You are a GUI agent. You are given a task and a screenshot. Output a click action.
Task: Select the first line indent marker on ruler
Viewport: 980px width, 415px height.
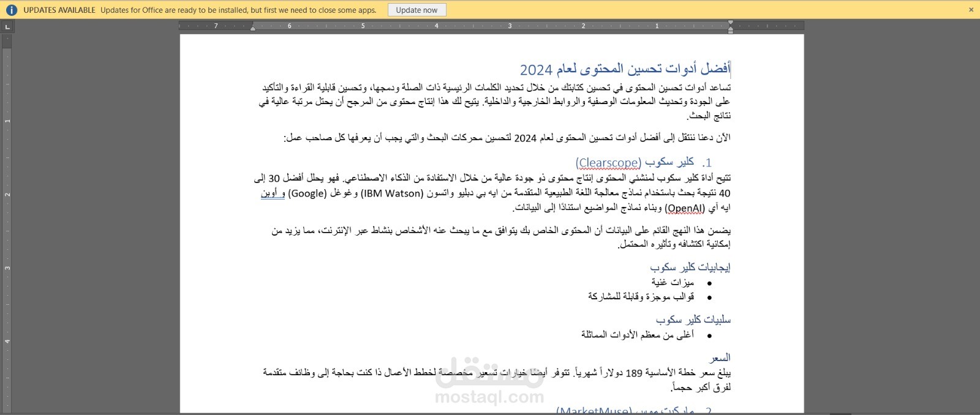(730, 23)
